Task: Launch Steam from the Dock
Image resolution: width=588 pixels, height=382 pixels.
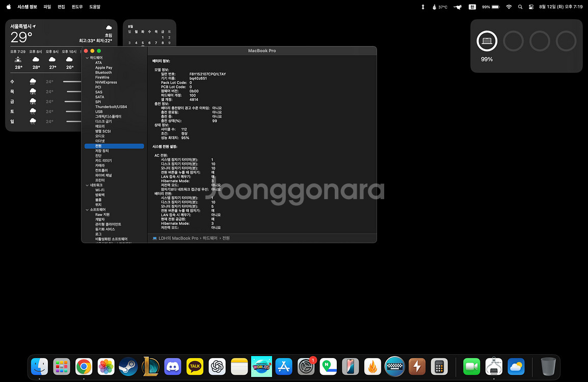Action: click(128, 366)
